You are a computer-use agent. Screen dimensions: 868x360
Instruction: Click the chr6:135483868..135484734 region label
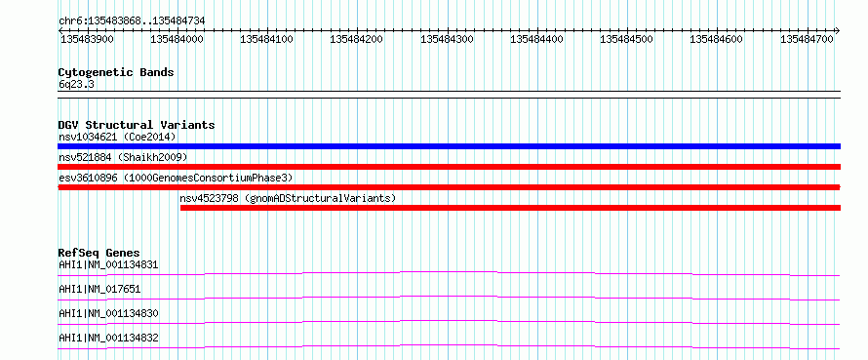pos(132,20)
